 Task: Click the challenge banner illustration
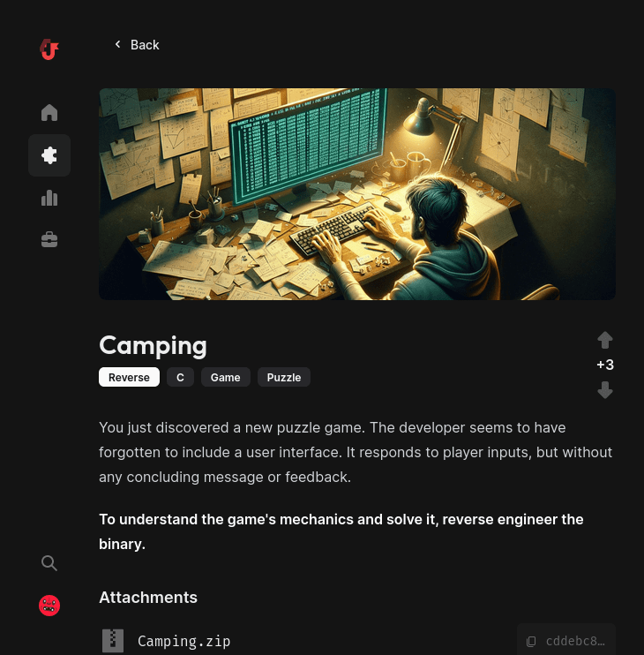tap(357, 194)
